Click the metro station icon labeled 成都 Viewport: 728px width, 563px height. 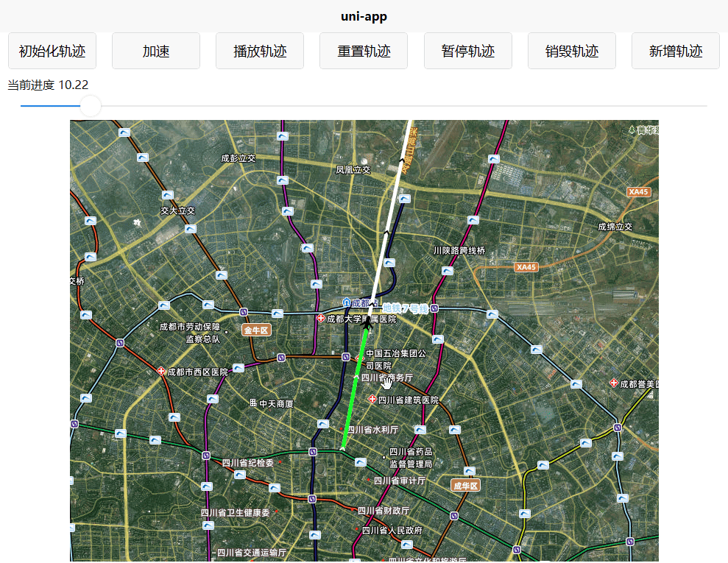pyautogui.click(x=347, y=302)
